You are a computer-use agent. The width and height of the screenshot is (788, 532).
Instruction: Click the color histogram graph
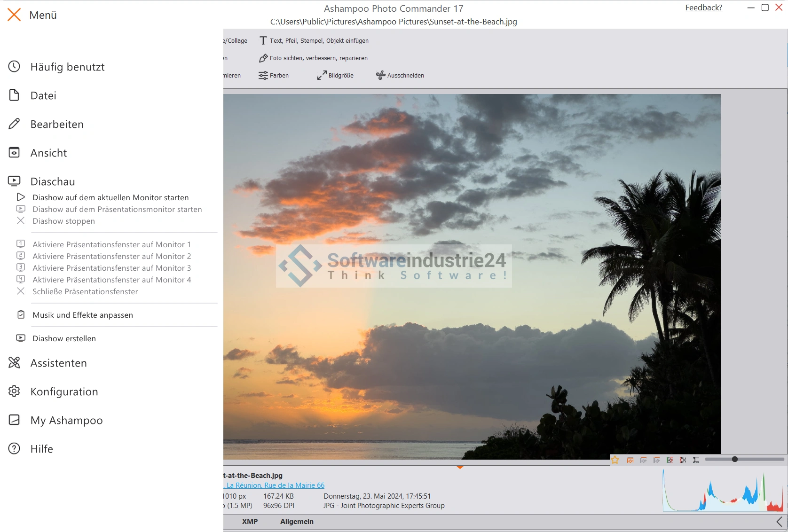pos(723,491)
